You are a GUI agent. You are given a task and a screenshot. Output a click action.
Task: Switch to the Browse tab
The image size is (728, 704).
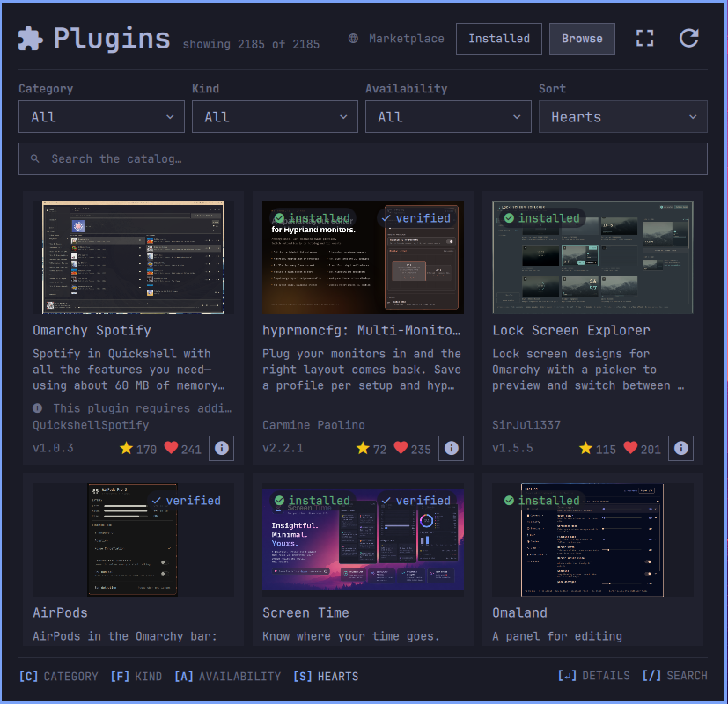click(582, 39)
